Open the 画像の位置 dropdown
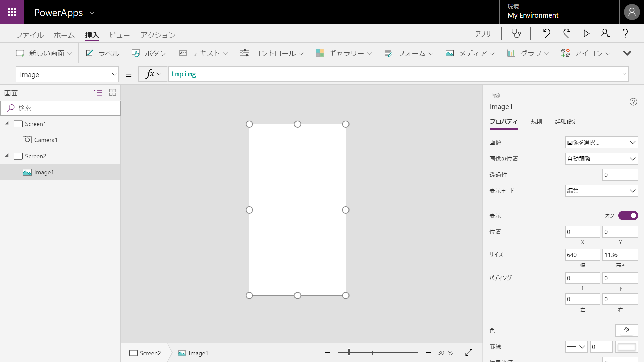Image resolution: width=644 pixels, height=362 pixels. pos(601,159)
